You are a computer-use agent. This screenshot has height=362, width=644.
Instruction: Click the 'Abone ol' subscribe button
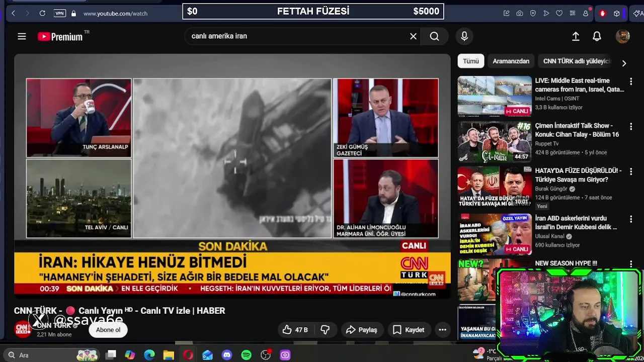(x=108, y=330)
